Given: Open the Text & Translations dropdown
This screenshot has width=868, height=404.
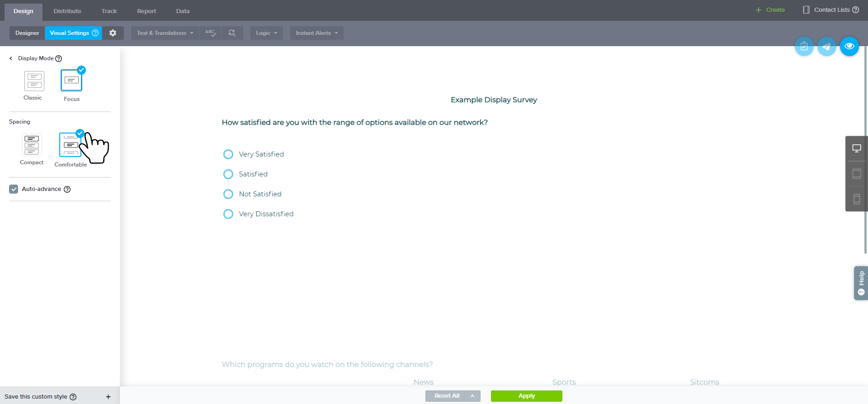Looking at the screenshot, I should [165, 33].
